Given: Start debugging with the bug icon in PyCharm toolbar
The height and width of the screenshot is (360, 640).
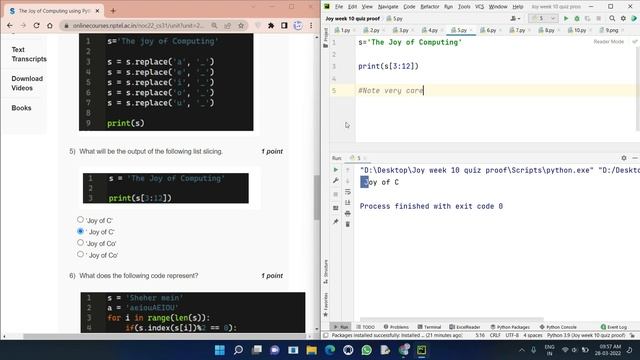Looking at the screenshot, I should tap(577, 18).
